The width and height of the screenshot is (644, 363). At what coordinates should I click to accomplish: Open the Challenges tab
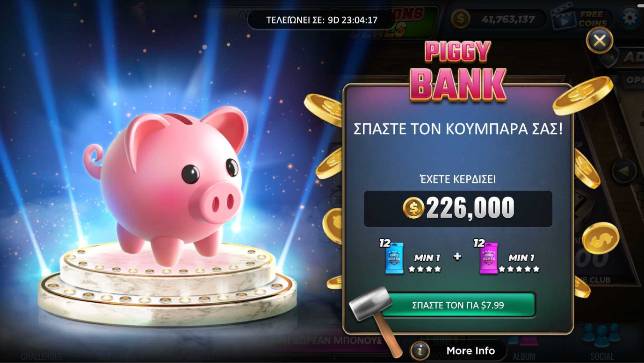(42, 356)
